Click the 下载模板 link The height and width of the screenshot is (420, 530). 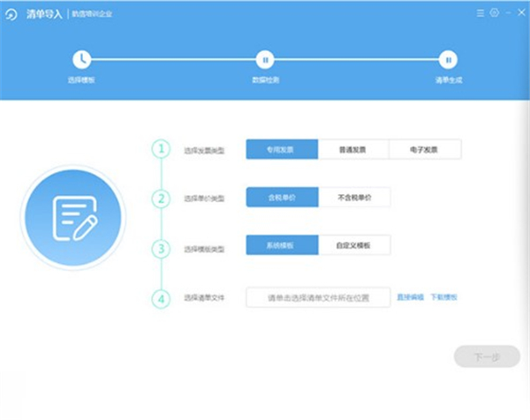coord(443,297)
